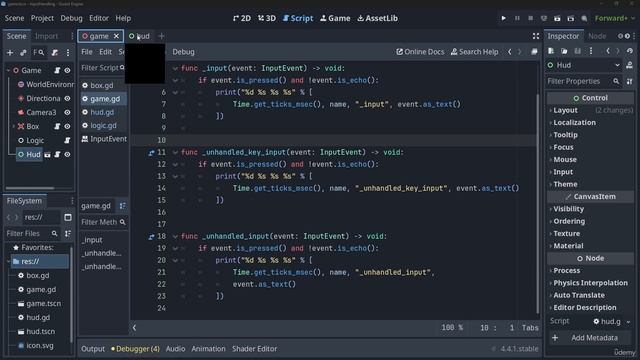This screenshot has height=360, width=640.
Task: Open logic.gd in script list
Action: coord(103,126)
